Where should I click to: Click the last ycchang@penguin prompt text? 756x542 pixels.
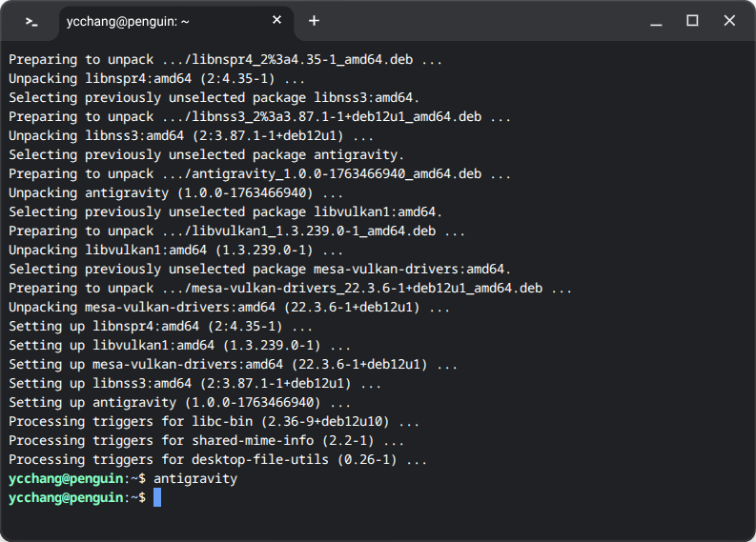click(67, 498)
